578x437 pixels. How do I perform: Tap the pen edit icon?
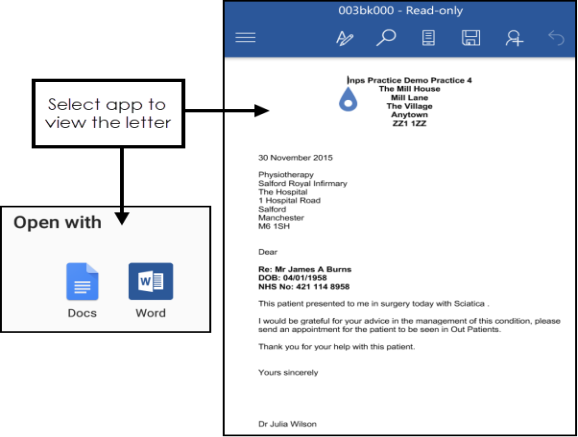345,38
